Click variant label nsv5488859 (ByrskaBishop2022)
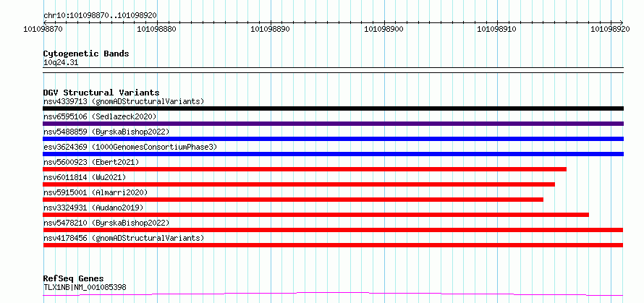 106,132
